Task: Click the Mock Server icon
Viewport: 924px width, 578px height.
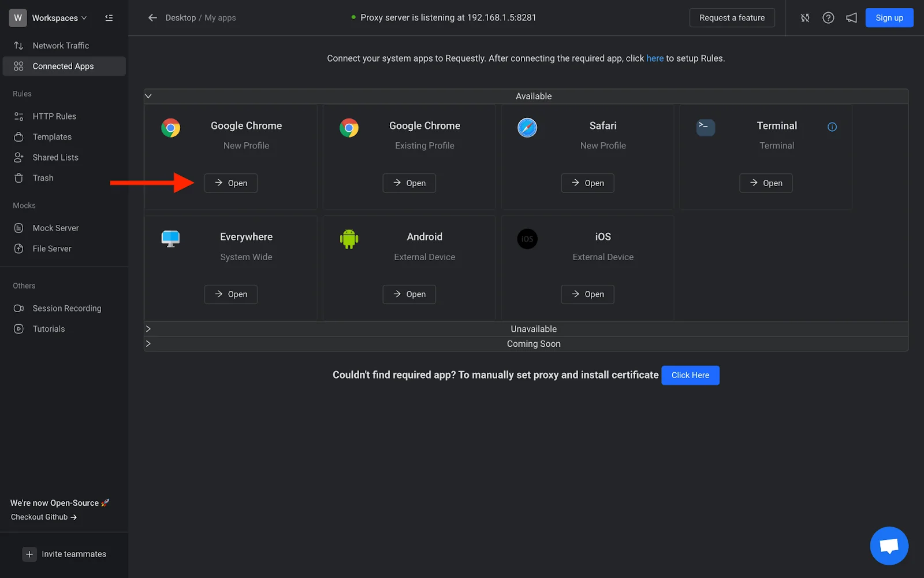Action: click(x=18, y=228)
